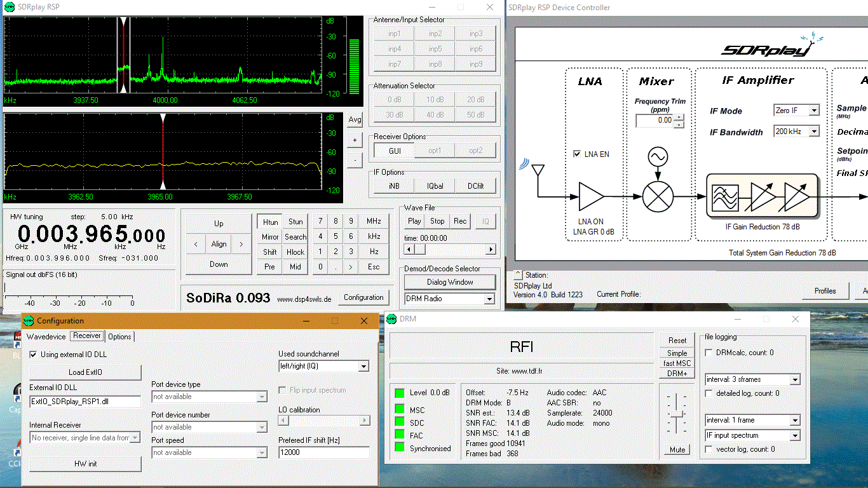Image resolution: width=868 pixels, height=488 pixels.
Task: Switch to the Receiver tab
Action: pyautogui.click(x=86, y=335)
